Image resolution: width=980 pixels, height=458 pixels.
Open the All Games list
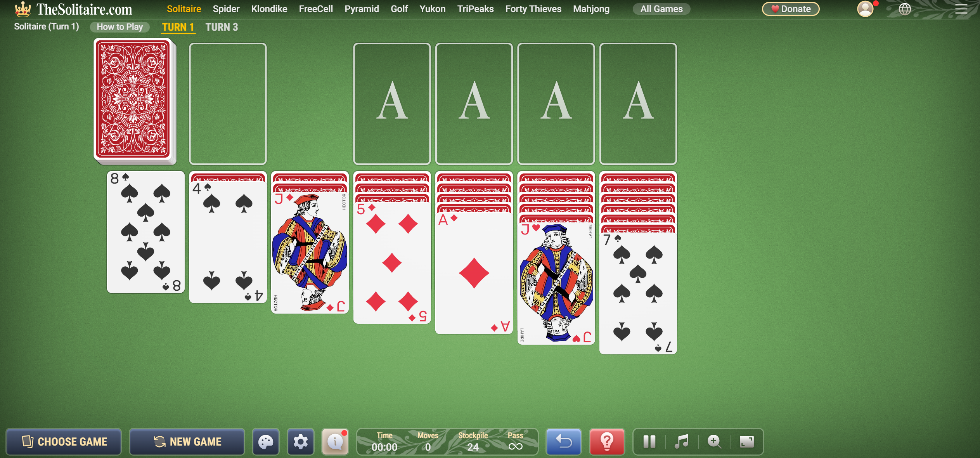[x=661, y=9]
